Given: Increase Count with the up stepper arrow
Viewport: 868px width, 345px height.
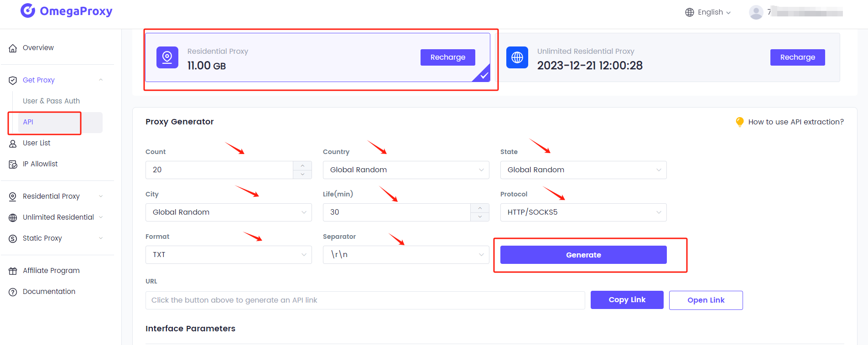Looking at the screenshot, I should point(302,165).
